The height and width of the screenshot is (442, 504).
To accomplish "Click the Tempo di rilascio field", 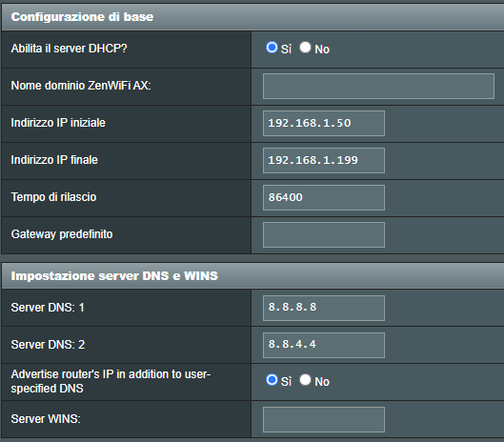I will point(324,197).
